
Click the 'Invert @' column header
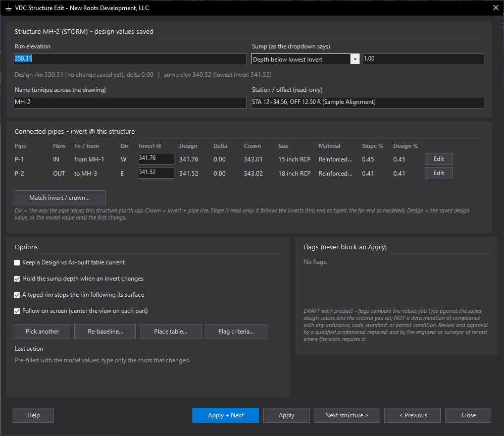click(x=150, y=146)
